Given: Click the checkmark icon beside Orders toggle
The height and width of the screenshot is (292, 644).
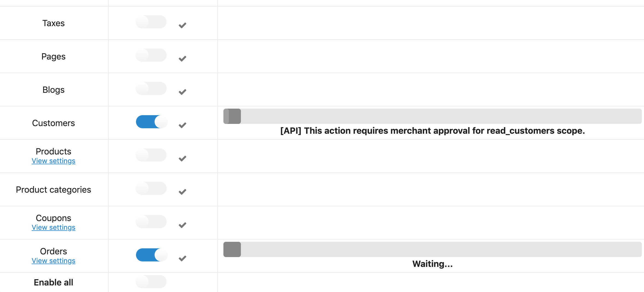Looking at the screenshot, I should click(182, 258).
